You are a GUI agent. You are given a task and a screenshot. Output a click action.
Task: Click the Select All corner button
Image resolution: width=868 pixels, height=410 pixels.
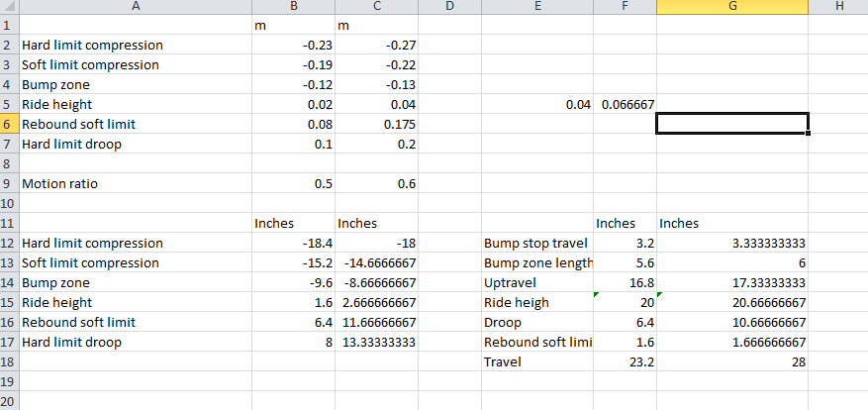(x=10, y=7)
